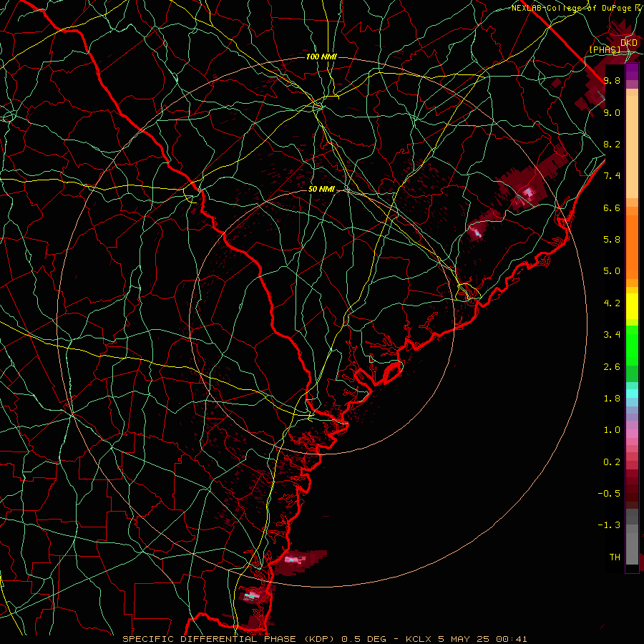This screenshot has width=644, height=644.
Task: Click the 3.4 value on the color scale
Action: tap(612, 335)
